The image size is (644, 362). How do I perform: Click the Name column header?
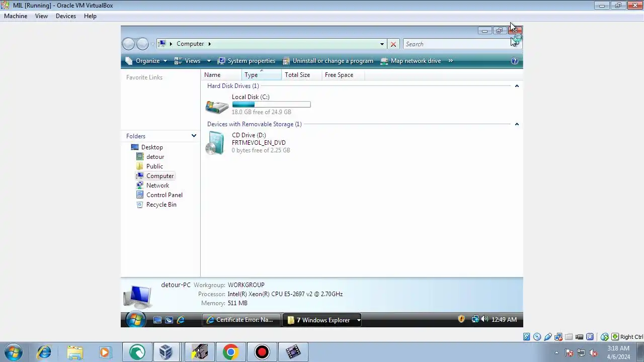click(x=221, y=75)
